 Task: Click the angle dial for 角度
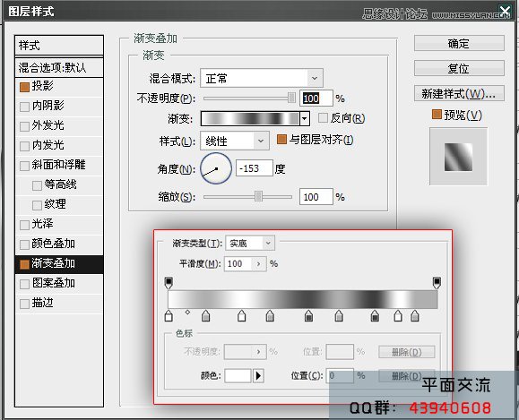(x=216, y=168)
